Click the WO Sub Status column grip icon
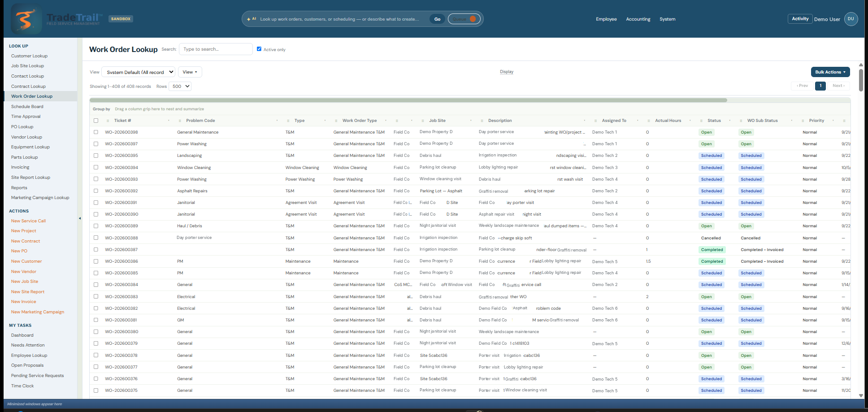 click(741, 121)
